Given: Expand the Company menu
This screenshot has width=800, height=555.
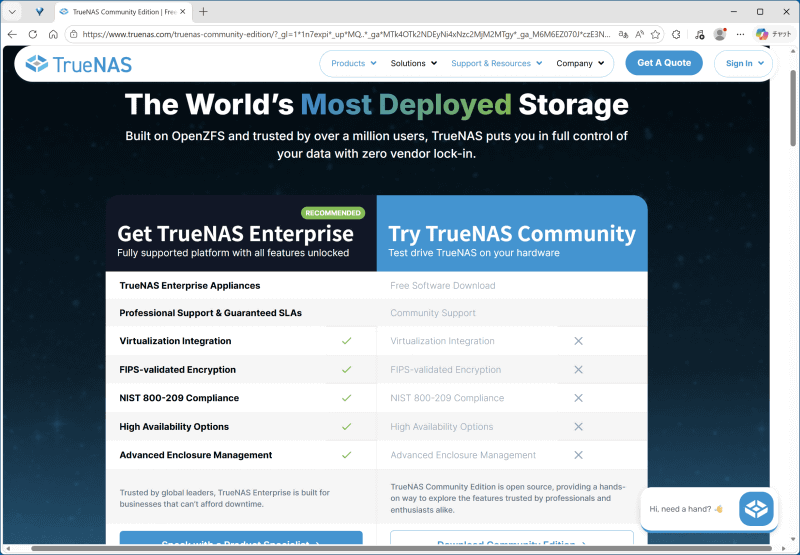Looking at the screenshot, I should pyautogui.click(x=580, y=63).
